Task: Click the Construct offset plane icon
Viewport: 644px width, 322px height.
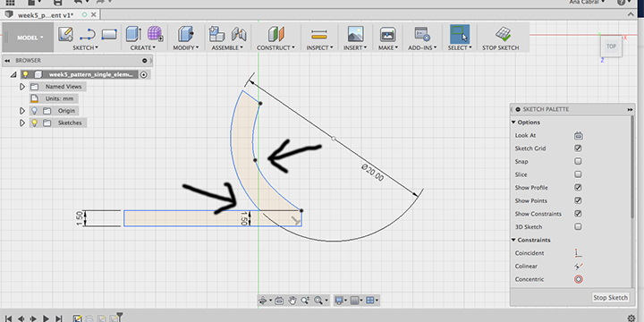Action: point(275,34)
